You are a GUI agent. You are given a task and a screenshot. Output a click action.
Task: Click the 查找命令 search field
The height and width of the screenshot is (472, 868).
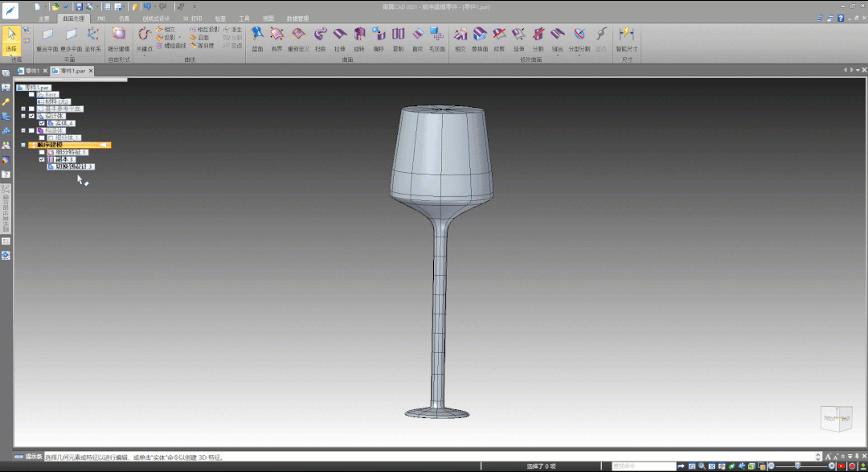click(x=643, y=466)
